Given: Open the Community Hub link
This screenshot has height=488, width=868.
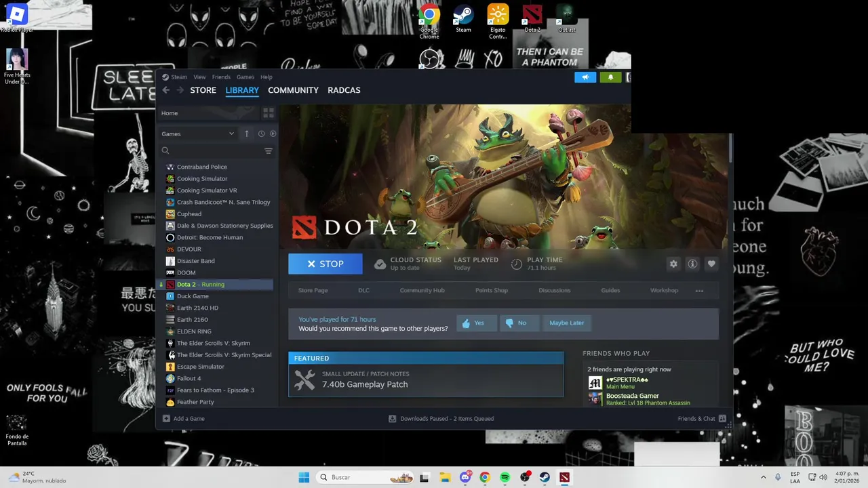Looking at the screenshot, I should (422, 290).
